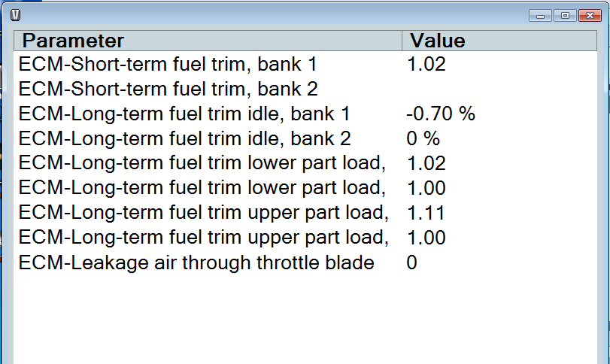Image resolution: width=610 pixels, height=364 pixels.
Task: Minimize the parameter window
Action: [539, 15]
